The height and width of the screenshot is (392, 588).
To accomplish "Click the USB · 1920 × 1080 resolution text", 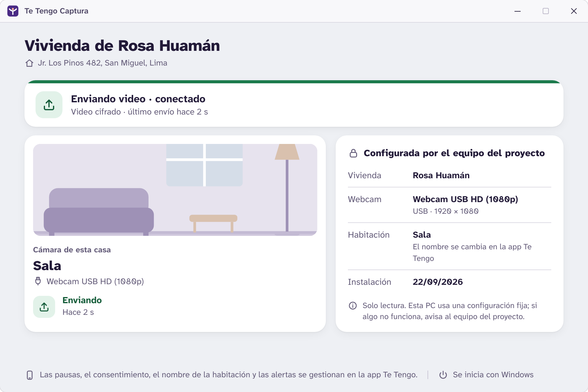I will point(446,211).
